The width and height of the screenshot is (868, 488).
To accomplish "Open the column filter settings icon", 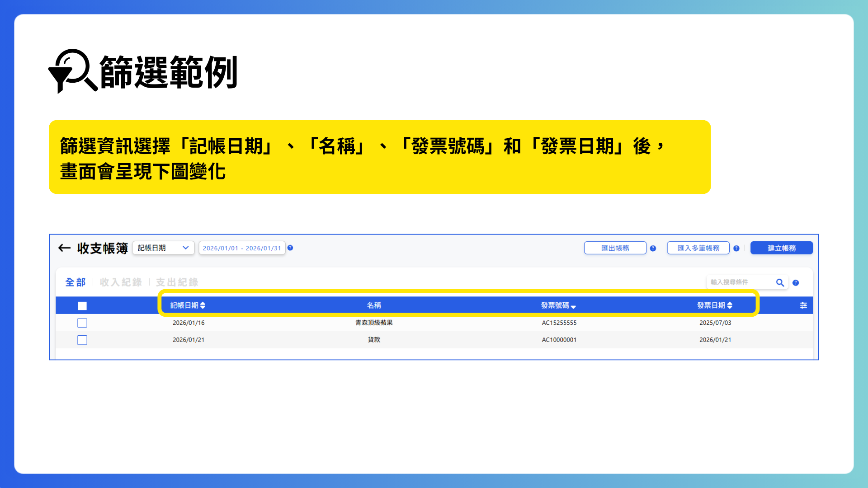I will [803, 305].
